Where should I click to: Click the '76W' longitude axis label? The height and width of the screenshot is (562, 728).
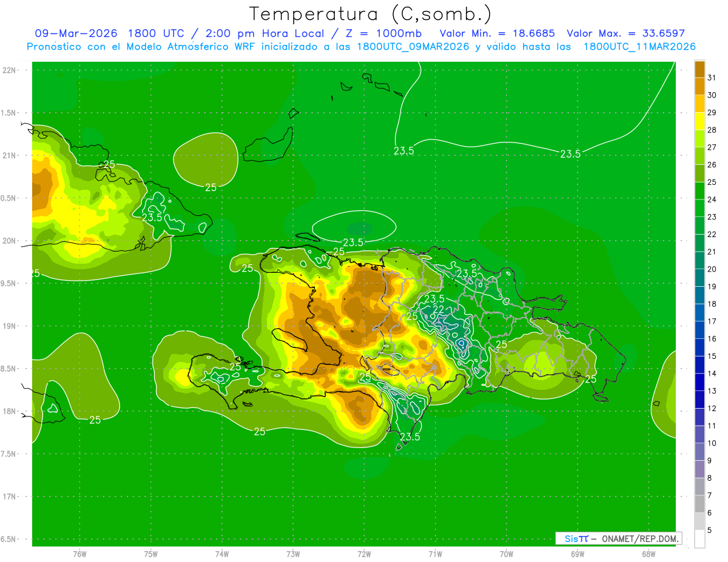coord(79,554)
